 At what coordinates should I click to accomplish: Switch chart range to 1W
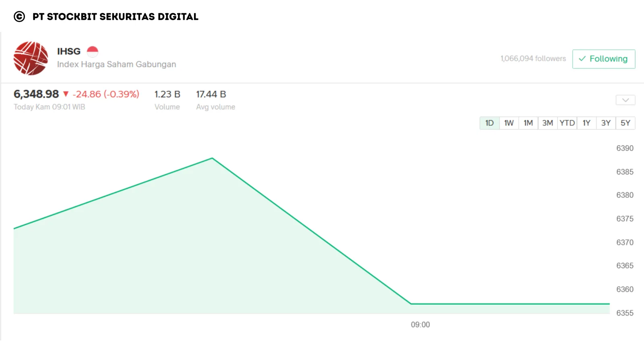point(509,123)
